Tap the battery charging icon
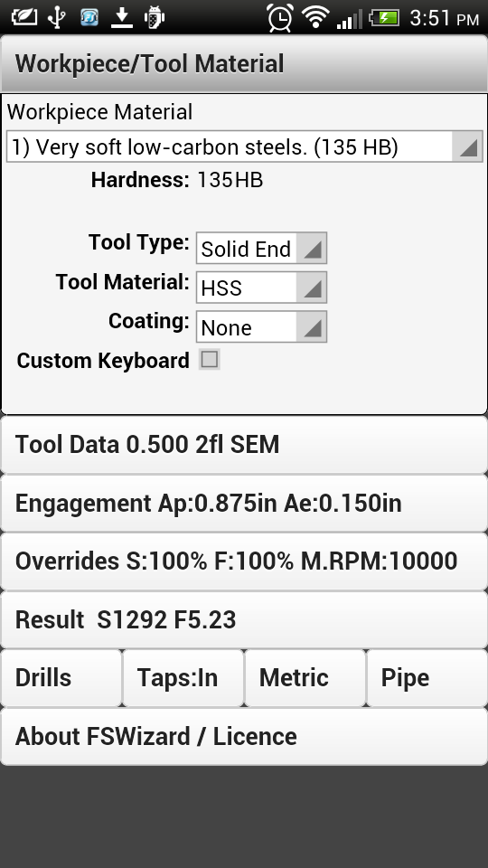This screenshot has height=868, width=488. coord(385,17)
